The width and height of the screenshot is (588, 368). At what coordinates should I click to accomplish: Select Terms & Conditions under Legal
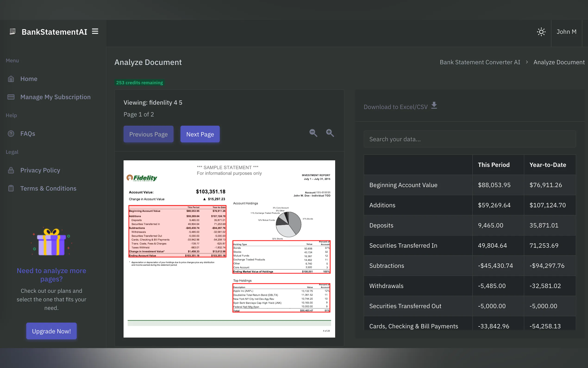(x=48, y=188)
